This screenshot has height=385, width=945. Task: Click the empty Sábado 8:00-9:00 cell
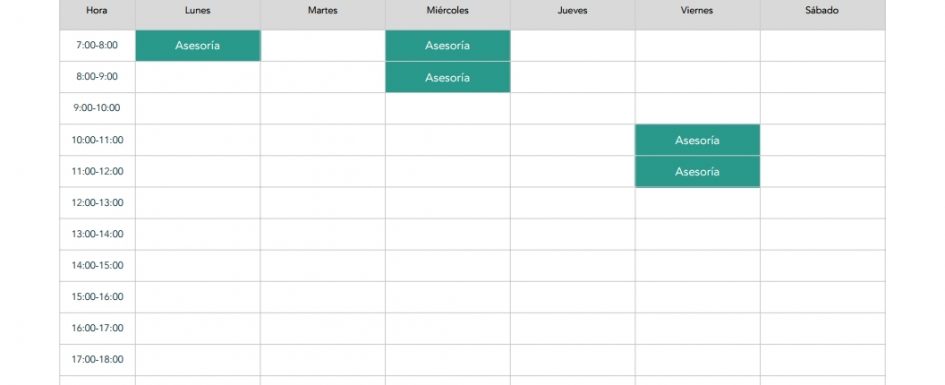[x=823, y=77]
